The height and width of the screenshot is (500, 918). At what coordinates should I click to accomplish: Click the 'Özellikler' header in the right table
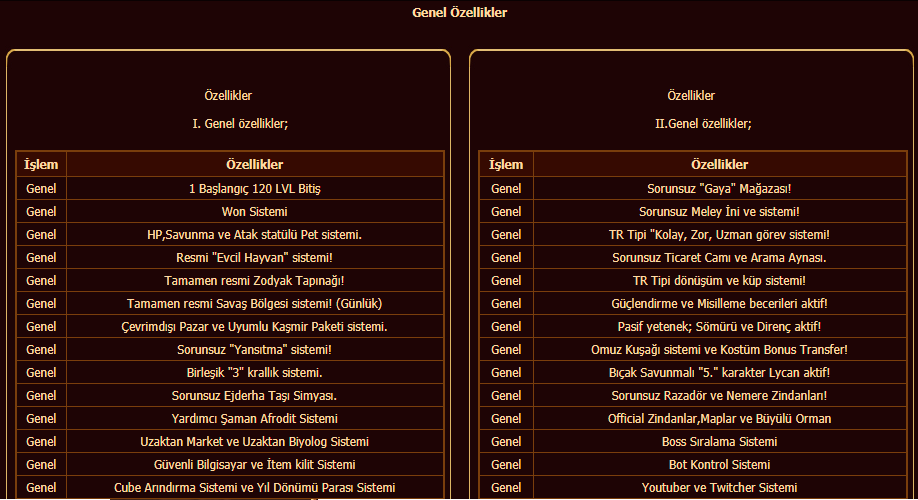(720, 165)
